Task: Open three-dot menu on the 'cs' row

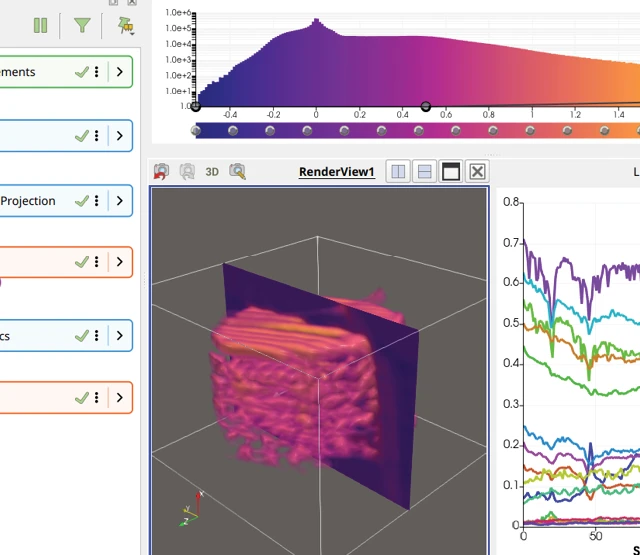Action: tap(97, 335)
